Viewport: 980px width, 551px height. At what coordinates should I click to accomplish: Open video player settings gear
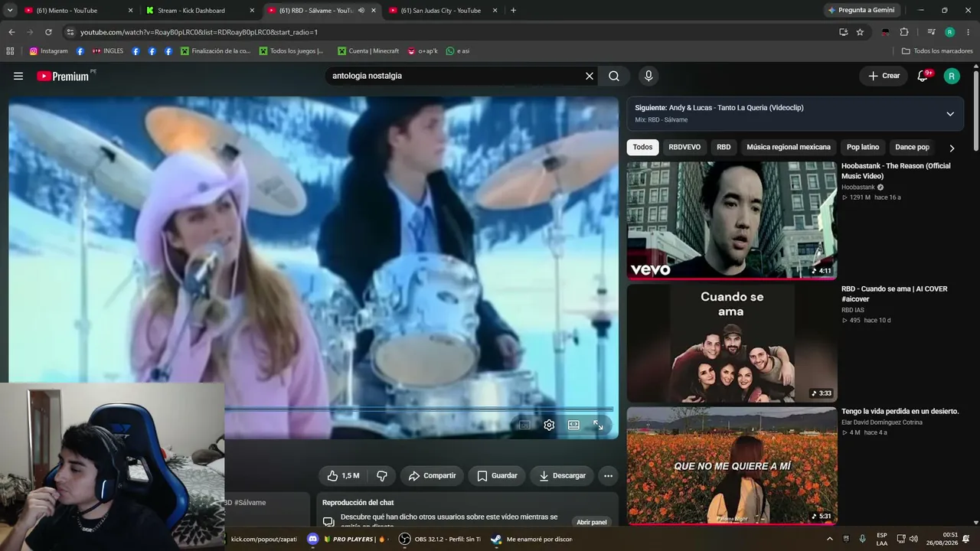tap(549, 425)
